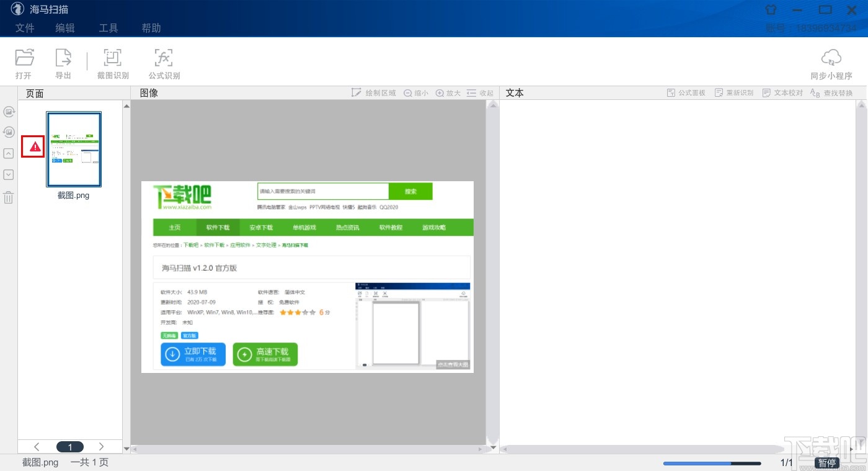This screenshot has width=868, height=471.
Task: Go to the previous page with the left chevron
Action: pos(37,447)
